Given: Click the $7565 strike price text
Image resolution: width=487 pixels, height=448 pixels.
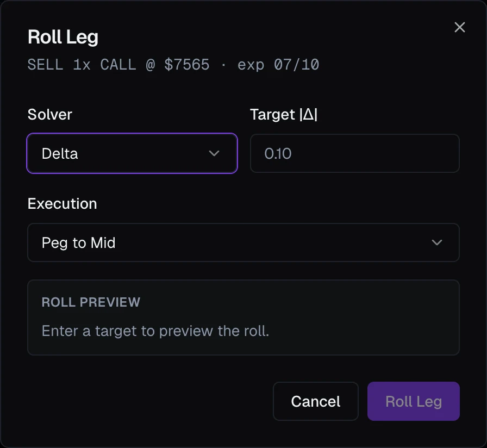Looking at the screenshot, I should (x=186, y=65).
